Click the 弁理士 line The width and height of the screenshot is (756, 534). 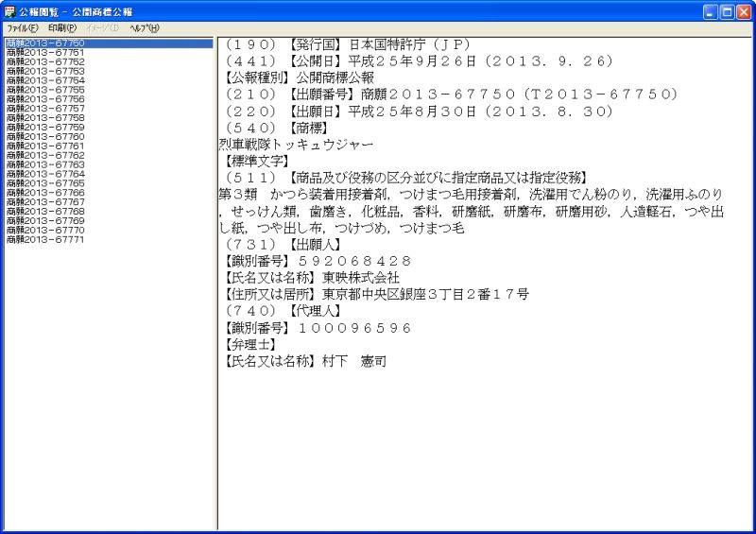pos(250,344)
